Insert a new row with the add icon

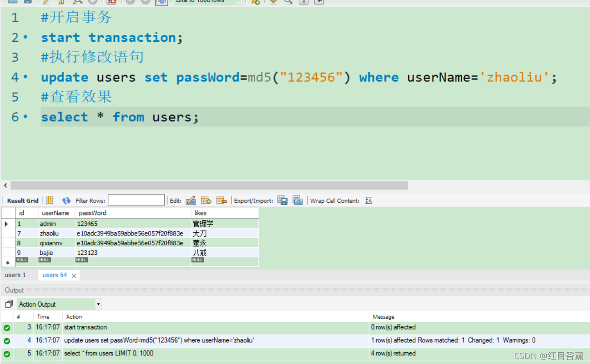tap(206, 200)
